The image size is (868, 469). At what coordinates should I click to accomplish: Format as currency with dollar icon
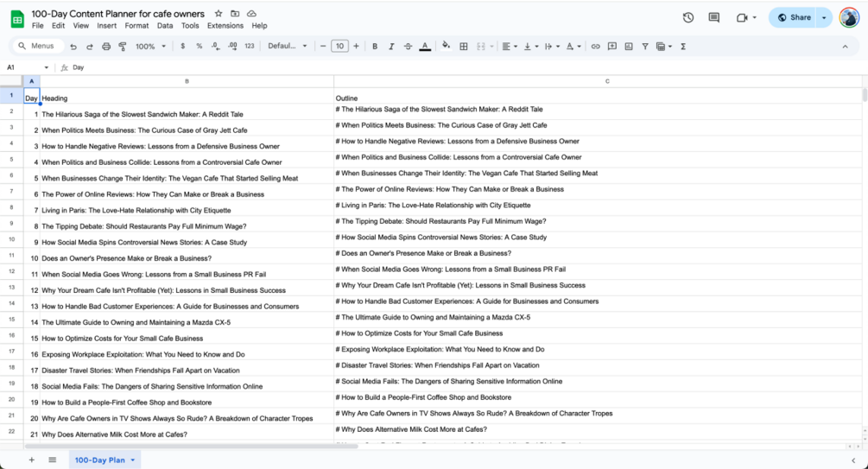[x=183, y=47]
